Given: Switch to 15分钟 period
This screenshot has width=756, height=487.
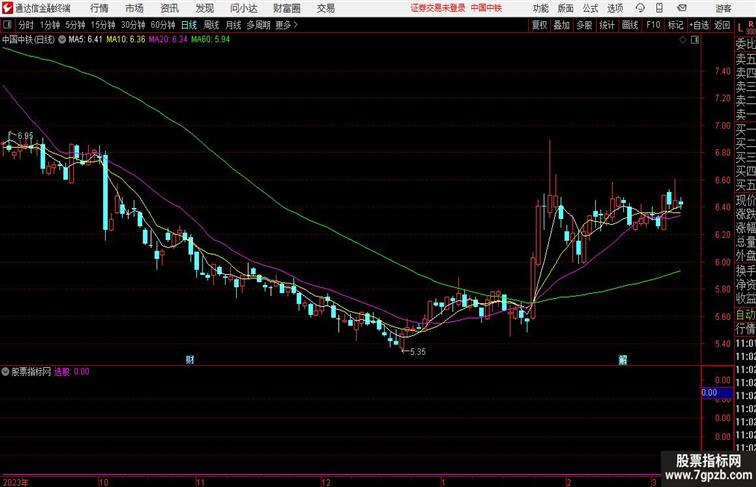Looking at the screenshot, I should [x=103, y=25].
